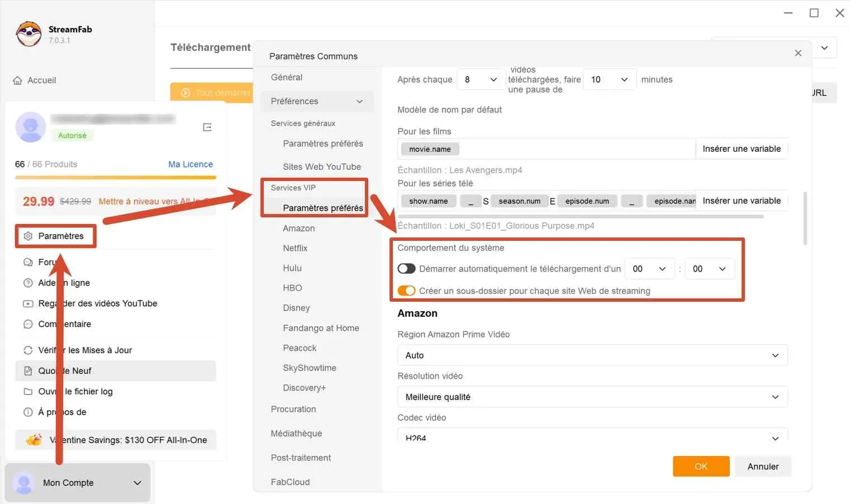Close the Paramètres Communs dialog
Screen dimensions: 850x504
(x=798, y=53)
